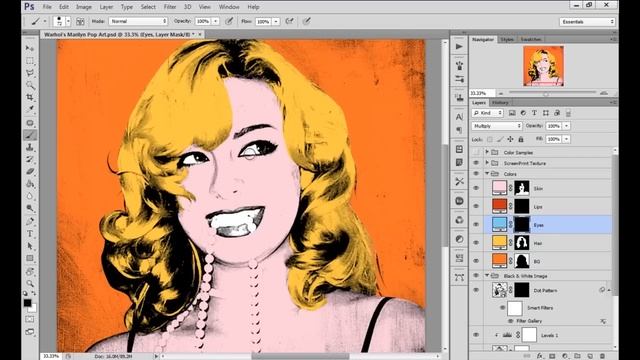This screenshot has height=360, width=640.
Task: Select the Eraser tool
Action: [x=29, y=171]
